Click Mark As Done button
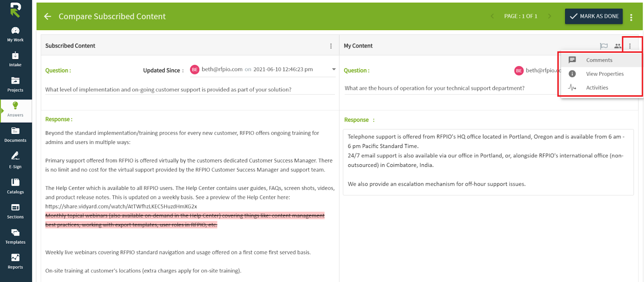644x282 pixels. (594, 16)
